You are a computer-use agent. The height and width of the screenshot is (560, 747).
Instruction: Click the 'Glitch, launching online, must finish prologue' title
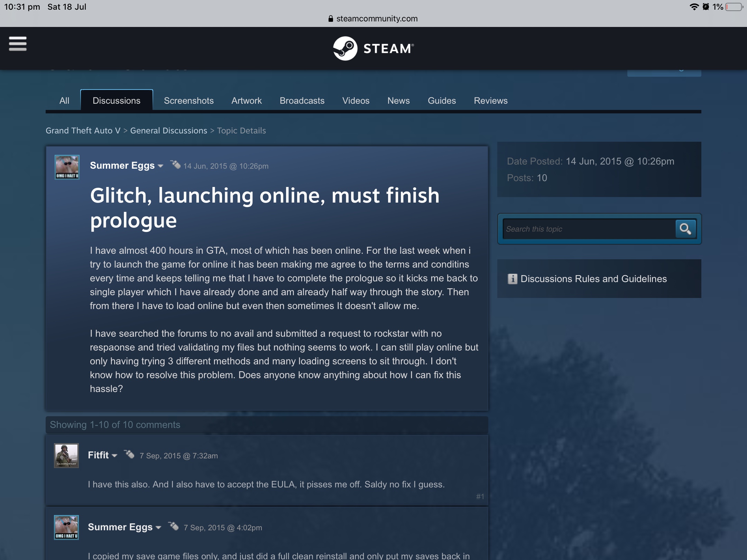coord(265,208)
